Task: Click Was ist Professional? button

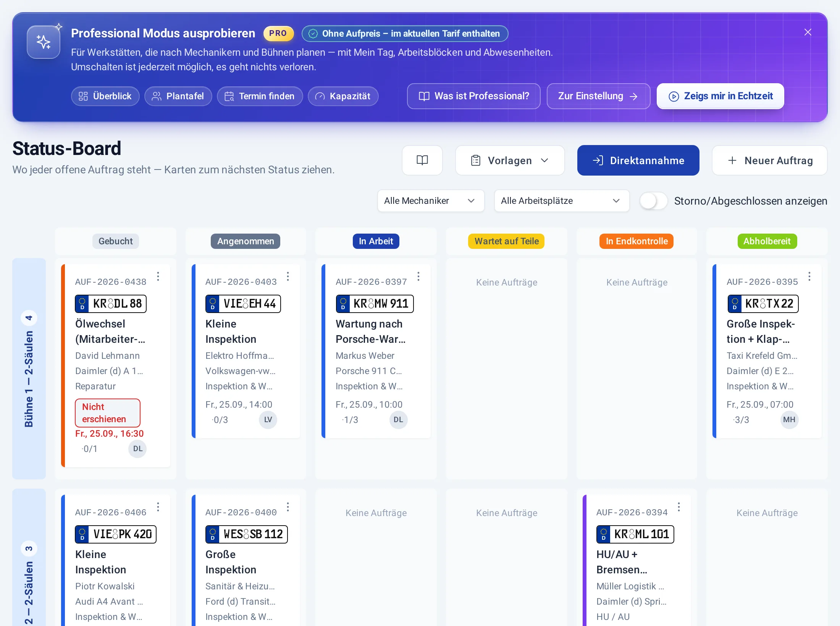Action: (x=473, y=96)
